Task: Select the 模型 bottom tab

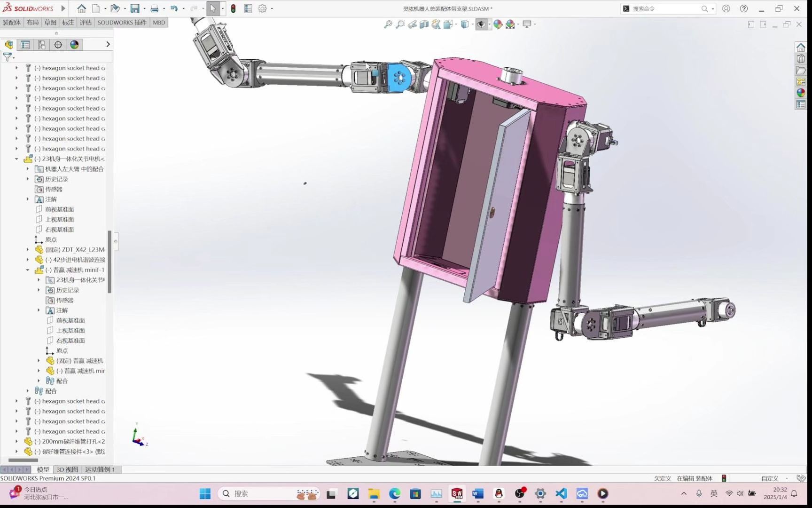Action: pyautogui.click(x=43, y=469)
